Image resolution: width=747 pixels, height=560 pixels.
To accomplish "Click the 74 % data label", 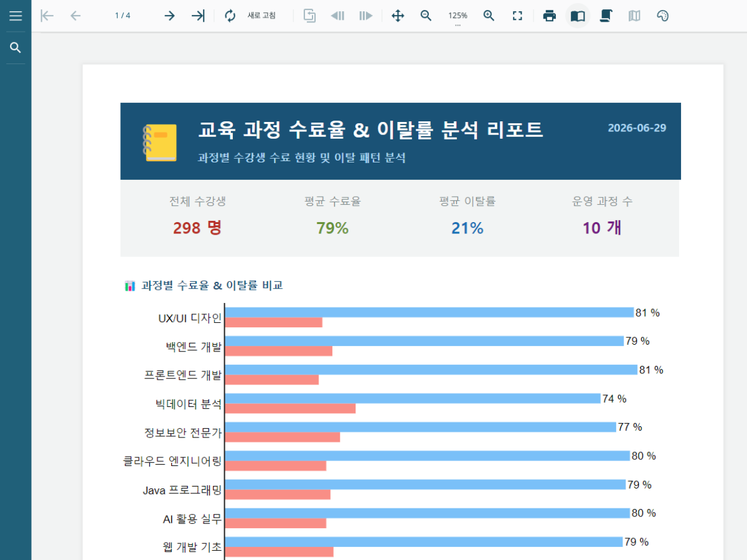I will pyautogui.click(x=614, y=399).
